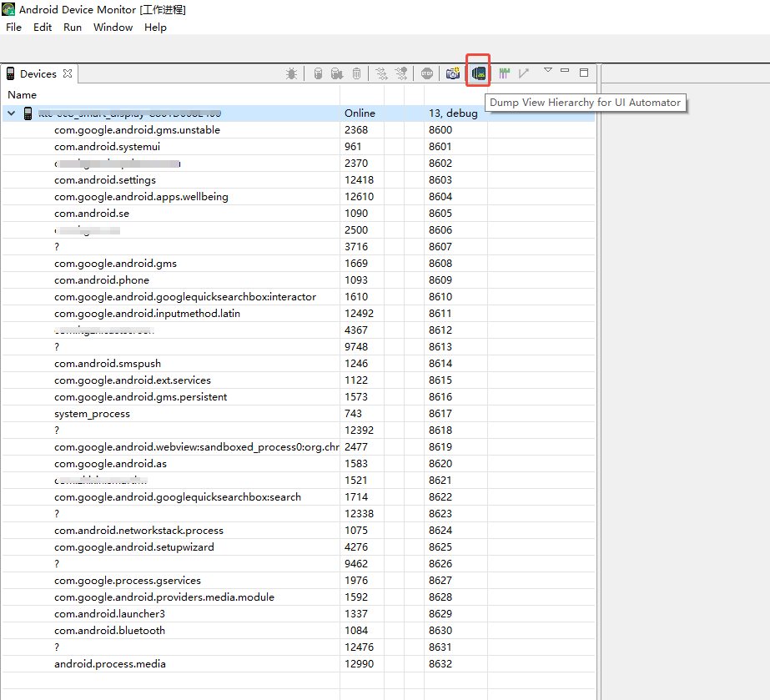Click the Start Method Profiling icon
The width and height of the screenshot is (770, 700).
point(401,73)
